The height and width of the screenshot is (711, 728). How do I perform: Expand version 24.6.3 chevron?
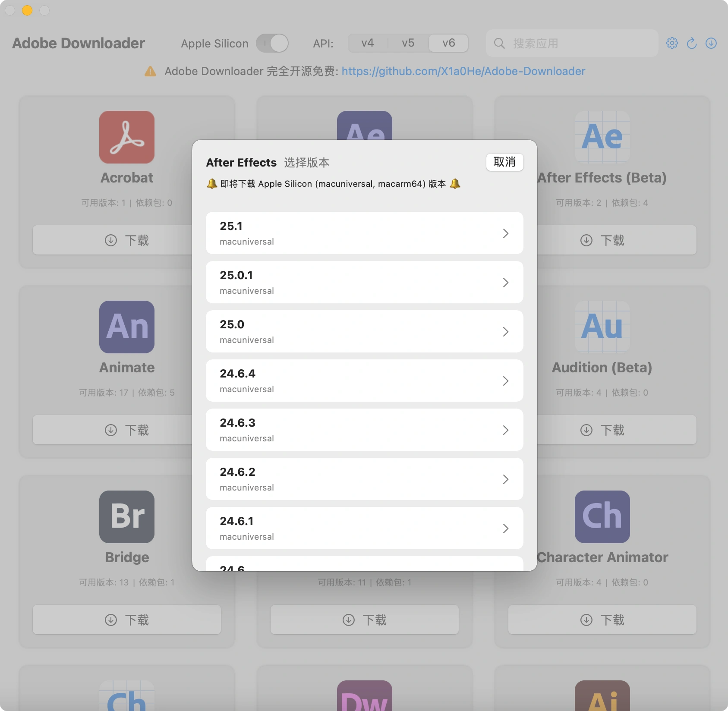point(506,430)
